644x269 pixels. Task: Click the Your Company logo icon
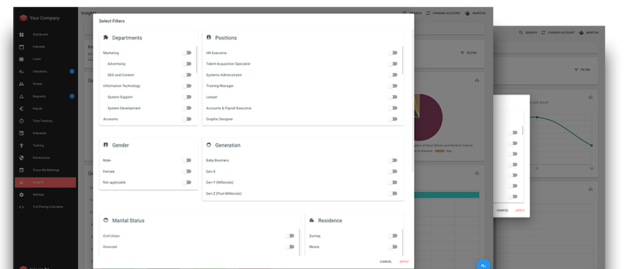point(23,18)
